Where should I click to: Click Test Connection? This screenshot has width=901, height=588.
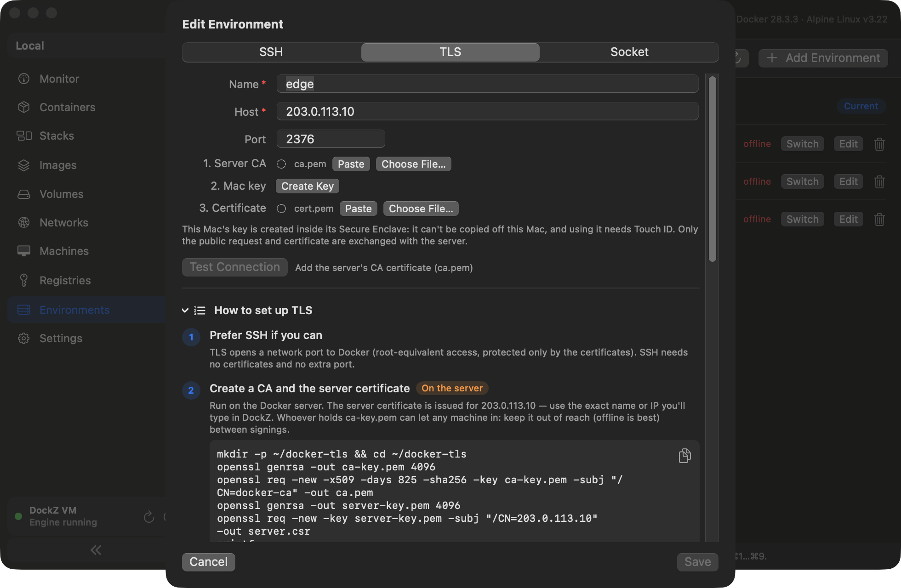[234, 267]
